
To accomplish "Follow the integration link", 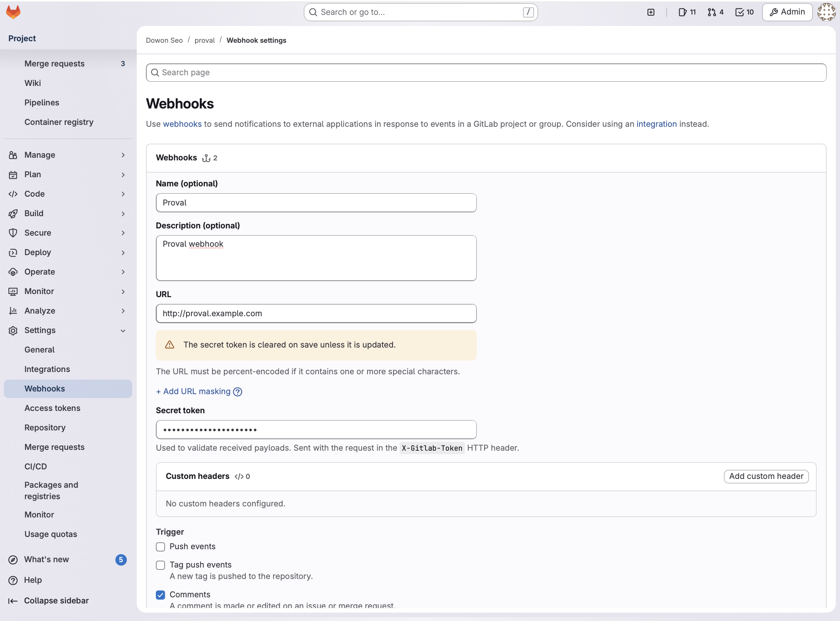I will [x=656, y=124].
